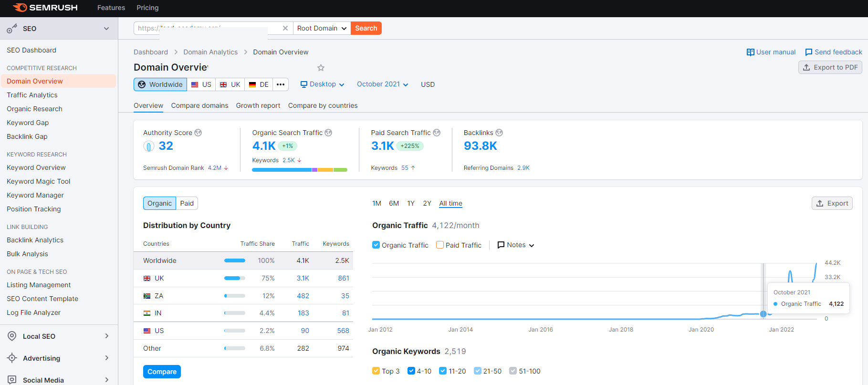
Task: Toggle the 21-50 keywords checkbox
Action: (478, 371)
